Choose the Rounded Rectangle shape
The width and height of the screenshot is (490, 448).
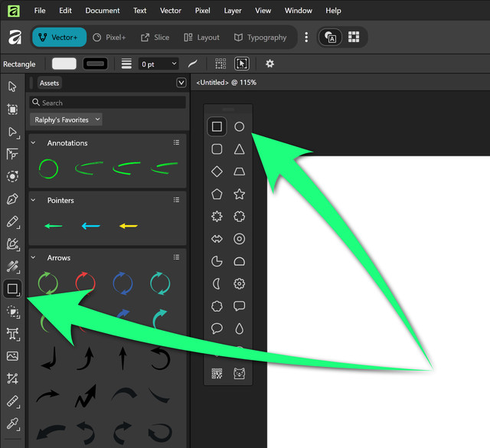(x=217, y=149)
